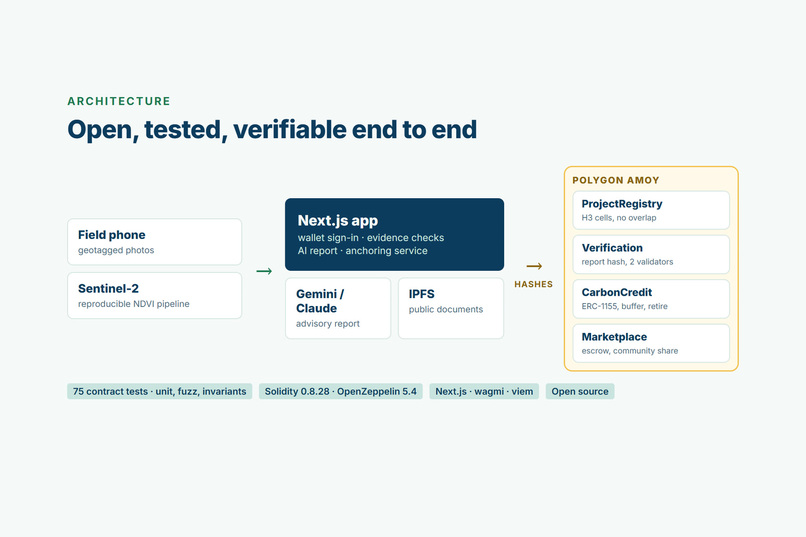Select the 'Open source' tag
The height and width of the screenshot is (537, 806).
[580, 391]
